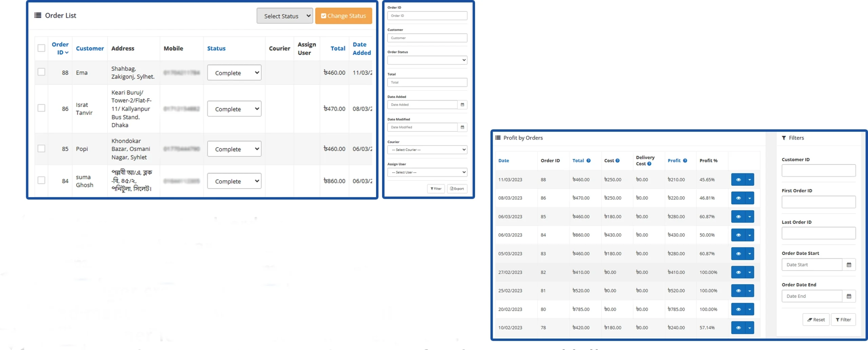Image resolution: width=868 pixels, height=350 pixels.
Task: Click the Export button in filter panel
Action: [457, 189]
